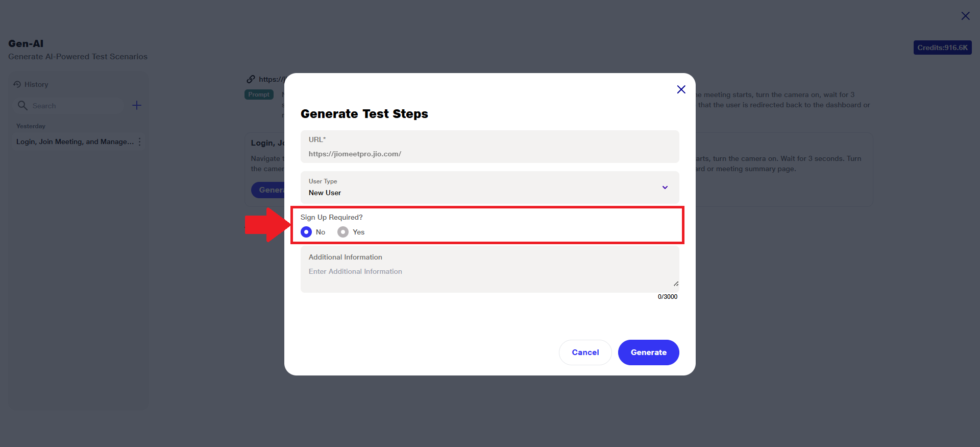Click the Generate button
The width and height of the screenshot is (980, 447).
[648, 352]
